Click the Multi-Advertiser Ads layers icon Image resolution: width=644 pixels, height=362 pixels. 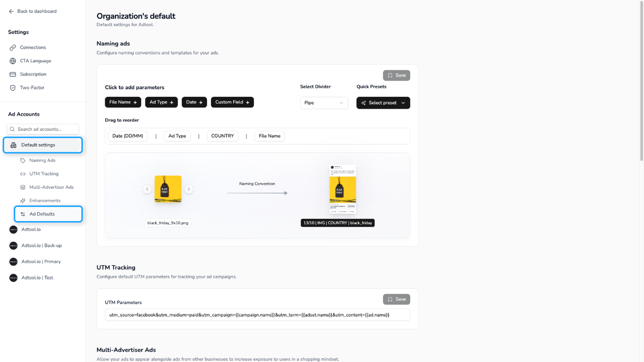tap(23, 187)
